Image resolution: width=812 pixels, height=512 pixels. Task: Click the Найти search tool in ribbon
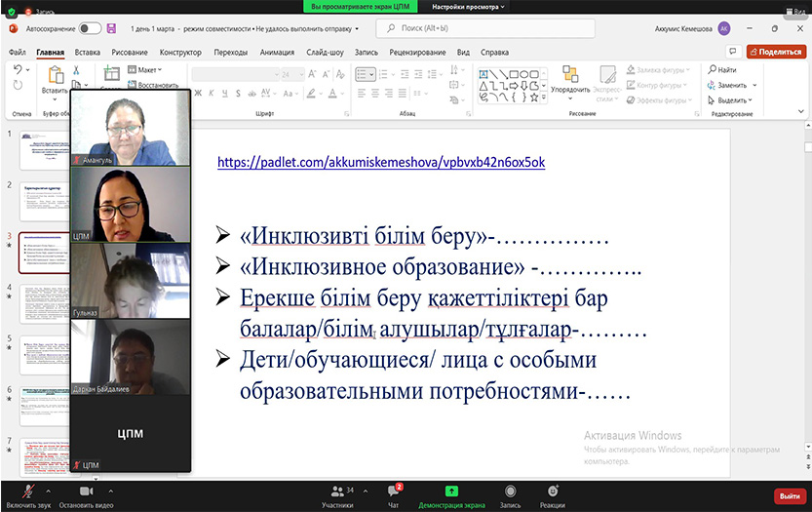[x=721, y=70]
